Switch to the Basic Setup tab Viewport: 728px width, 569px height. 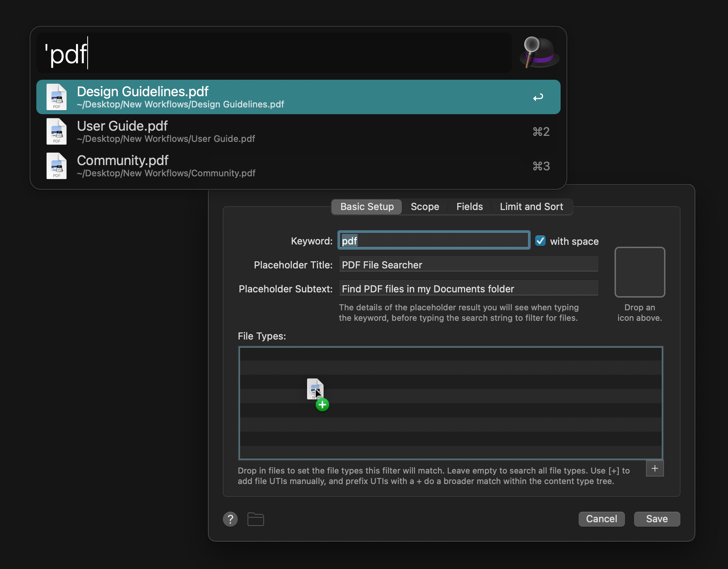(x=366, y=207)
